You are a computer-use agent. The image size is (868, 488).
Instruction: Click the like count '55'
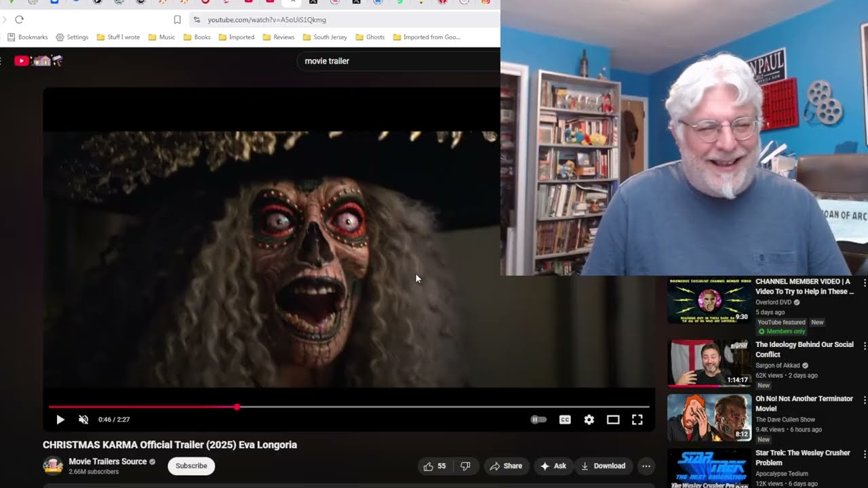(441, 466)
